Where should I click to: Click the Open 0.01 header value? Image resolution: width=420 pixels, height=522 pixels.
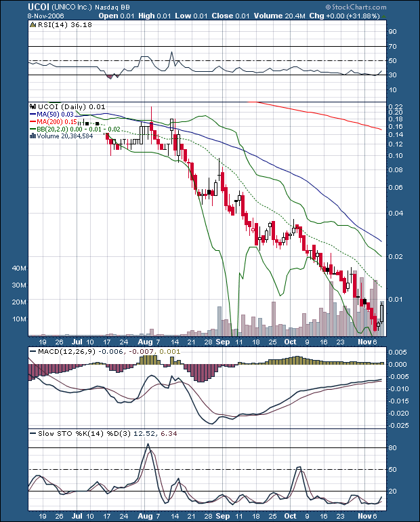(117, 16)
